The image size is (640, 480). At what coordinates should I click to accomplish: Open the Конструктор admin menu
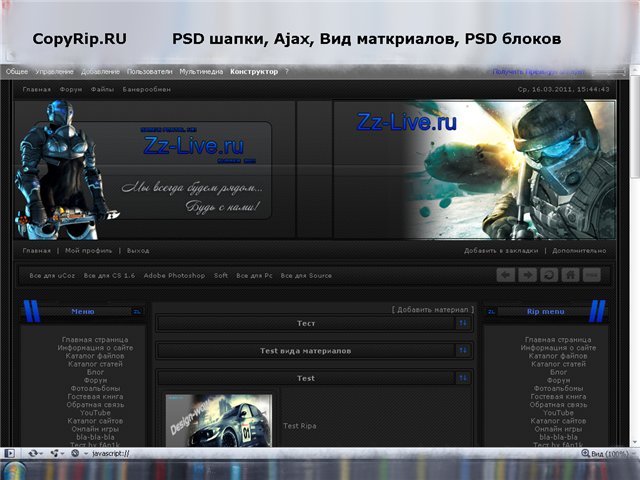coord(254,71)
